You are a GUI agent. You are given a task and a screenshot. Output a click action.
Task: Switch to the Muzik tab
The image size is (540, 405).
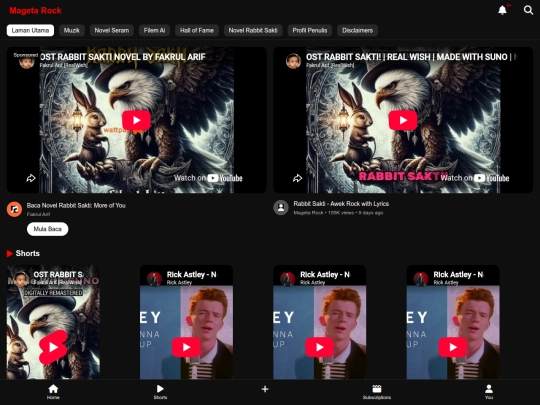click(72, 30)
